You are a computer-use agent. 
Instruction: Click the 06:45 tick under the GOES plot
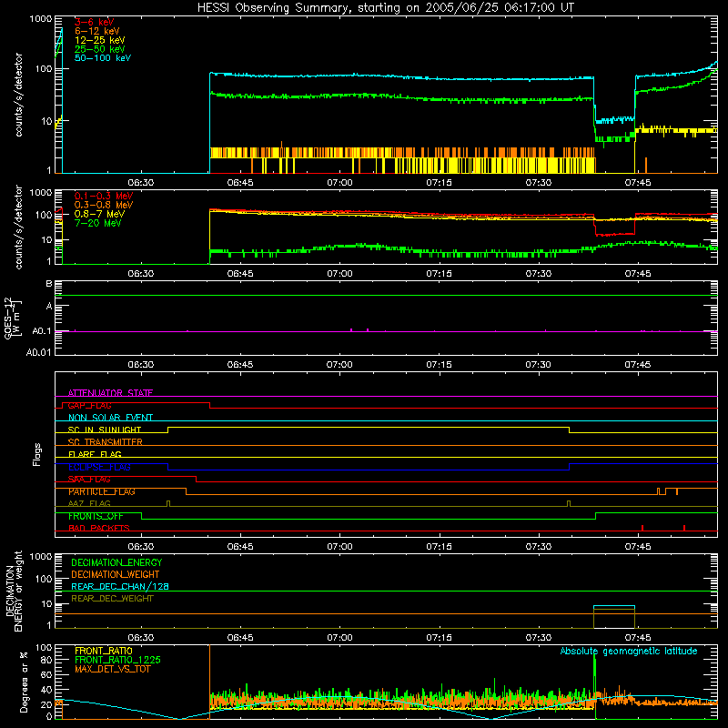[x=240, y=365]
